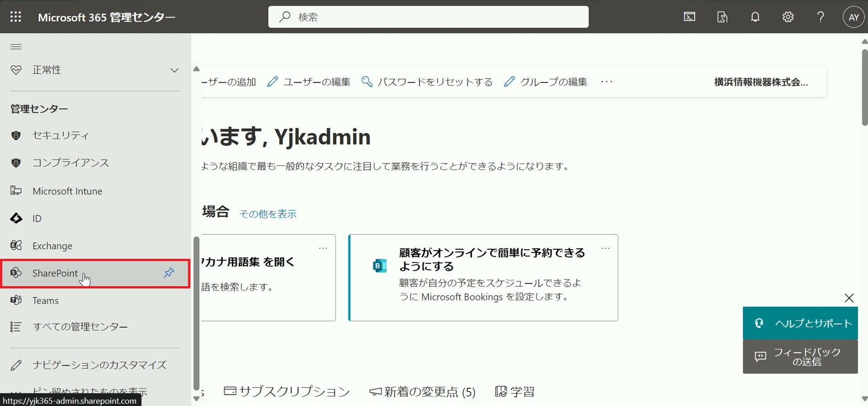Click the Exchange icon in the sidebar
The image size is (868, 406).
16,245
